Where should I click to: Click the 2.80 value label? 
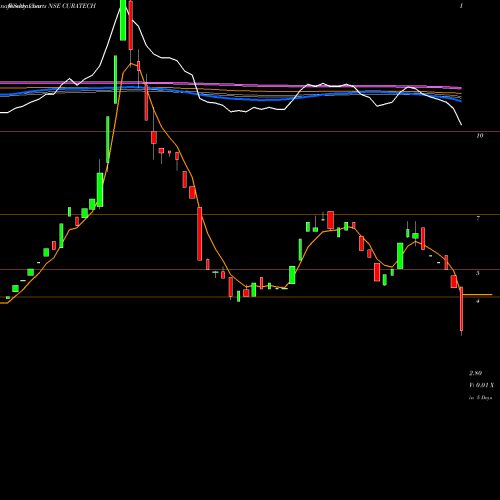coord(476,373)
